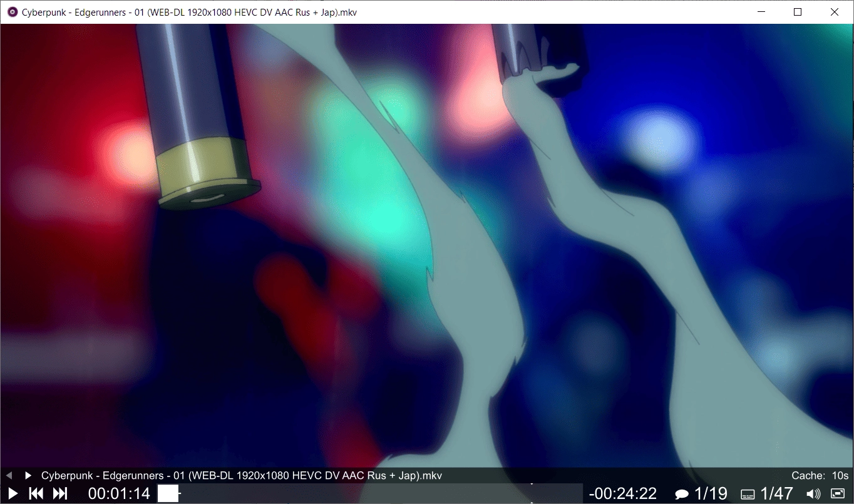Seek using the playback seek bar
This screenshot has height=504, width=854.
(x=369, y=493)
